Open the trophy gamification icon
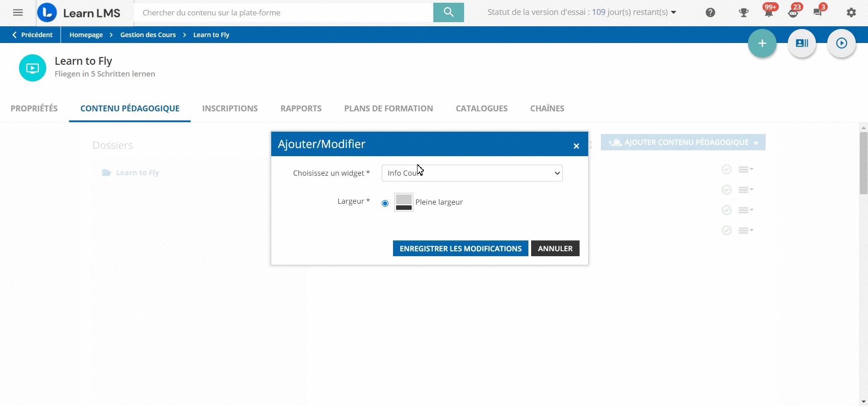This screenshot has height=406, width=868. tap(743, 13)
